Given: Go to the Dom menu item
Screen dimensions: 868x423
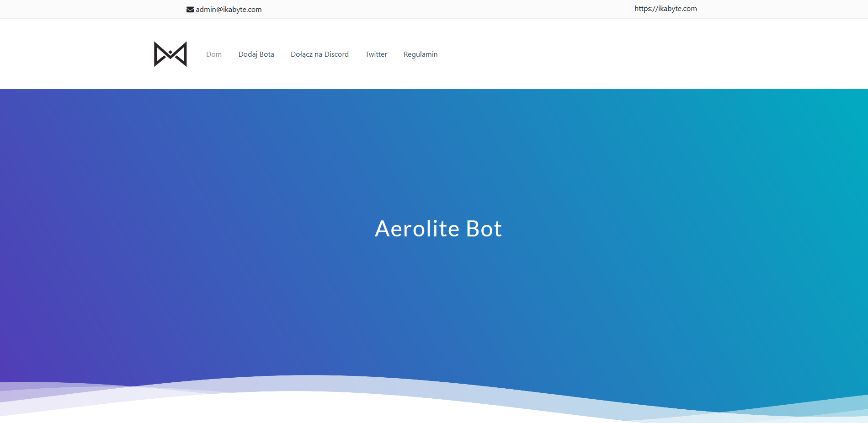Looking at the screenshot, I should click(x=213, y=54).
